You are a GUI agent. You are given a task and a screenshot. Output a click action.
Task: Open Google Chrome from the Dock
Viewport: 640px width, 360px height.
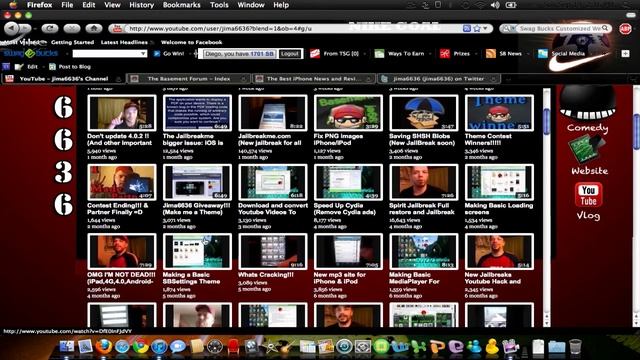140,346
